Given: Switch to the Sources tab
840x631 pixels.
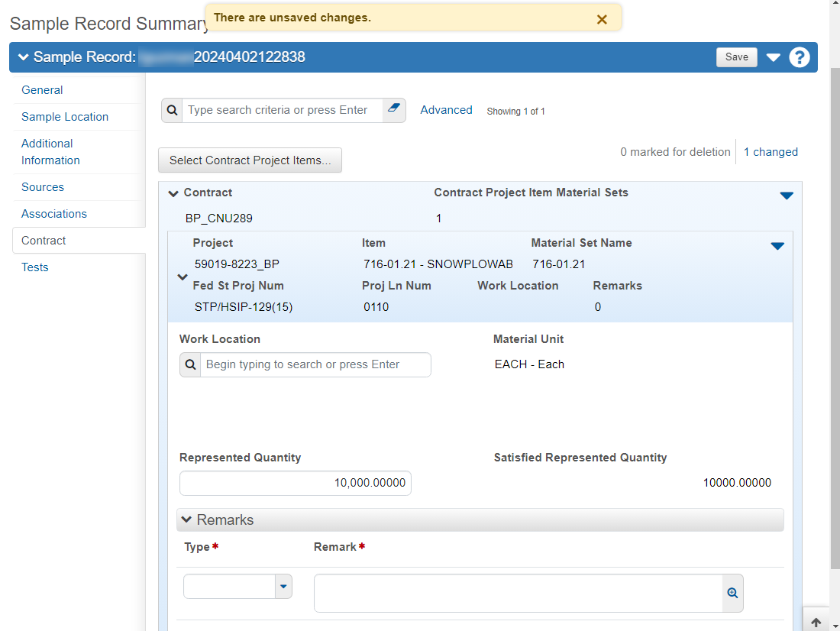Looking at the screenshot, I should click(42, 187).
